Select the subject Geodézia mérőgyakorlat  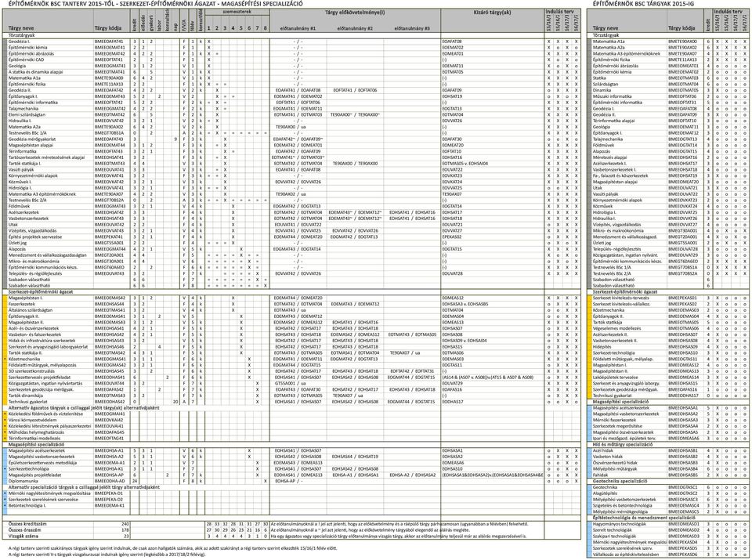[31, 139]
